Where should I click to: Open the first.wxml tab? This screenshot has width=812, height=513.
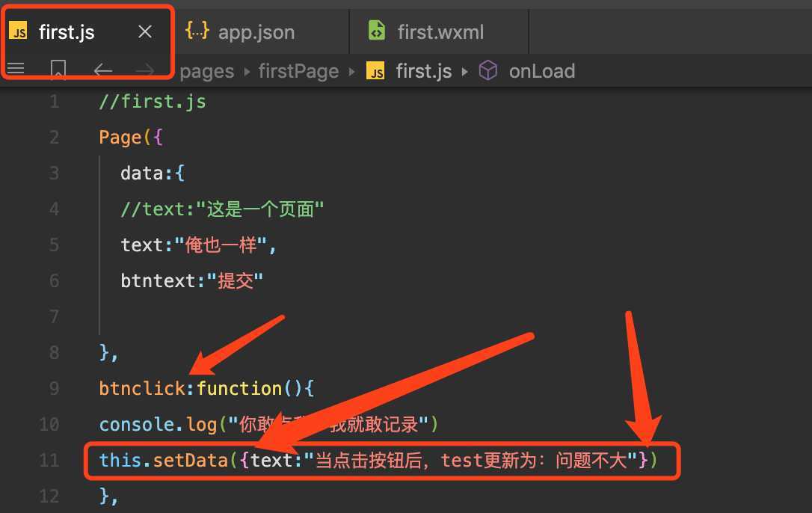pos(440,32)
